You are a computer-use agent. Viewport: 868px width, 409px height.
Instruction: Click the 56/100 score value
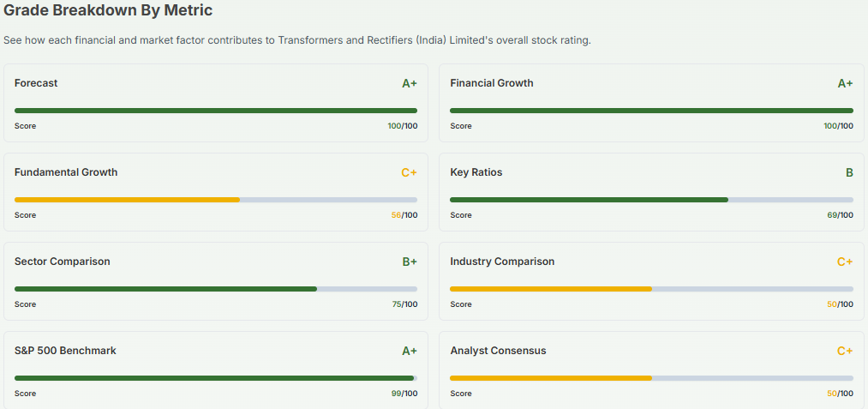pyautogui.click(x=404, y=215)
